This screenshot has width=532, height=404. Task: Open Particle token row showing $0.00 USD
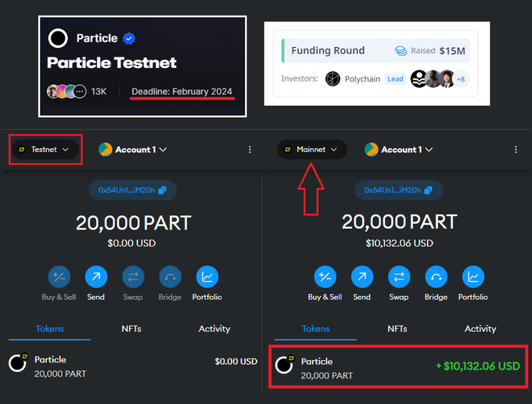tap(133, 366)
